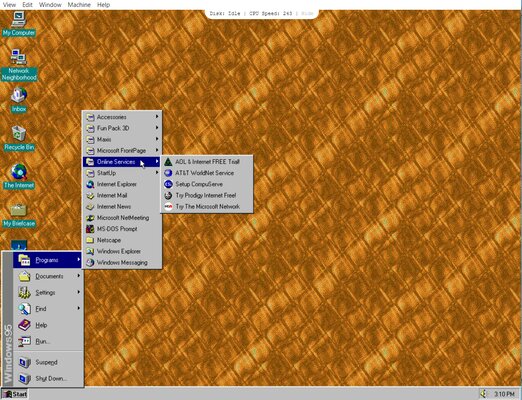Launch AT&T WorldNet Service entry
The height and width of the screenshot is (400, 522).
[207, 173]
